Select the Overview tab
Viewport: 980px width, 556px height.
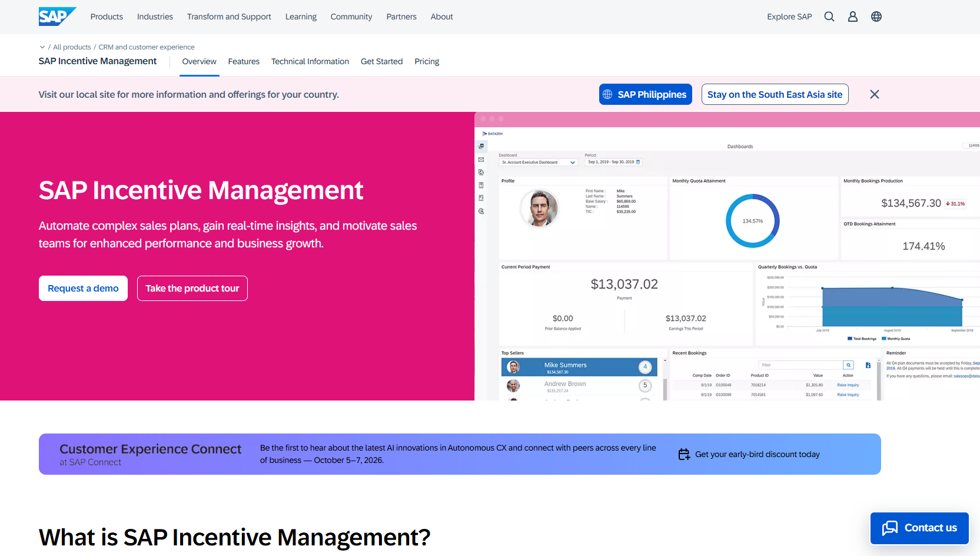pyautogui.click(x=200, y=61)
